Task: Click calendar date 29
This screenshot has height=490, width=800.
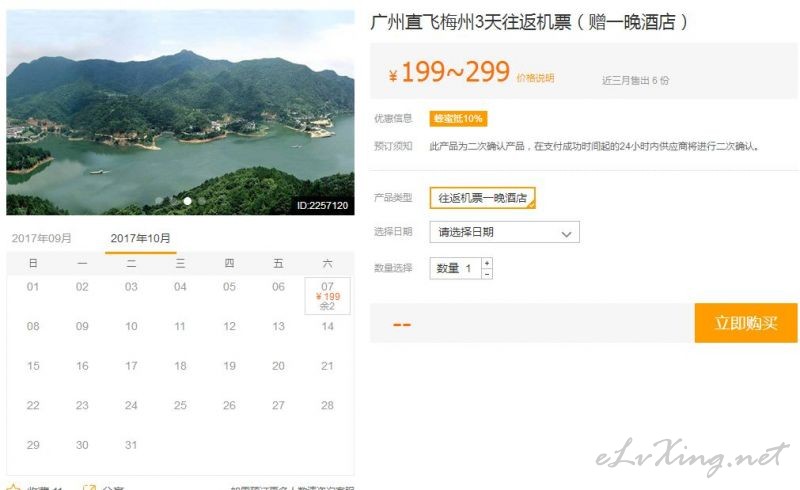Action: pos(33,445)
